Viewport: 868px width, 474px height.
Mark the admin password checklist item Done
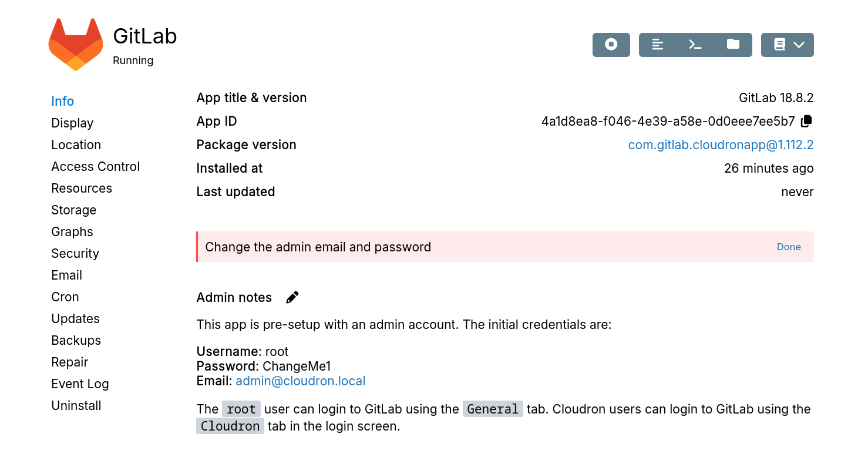(x=788, y=247)
